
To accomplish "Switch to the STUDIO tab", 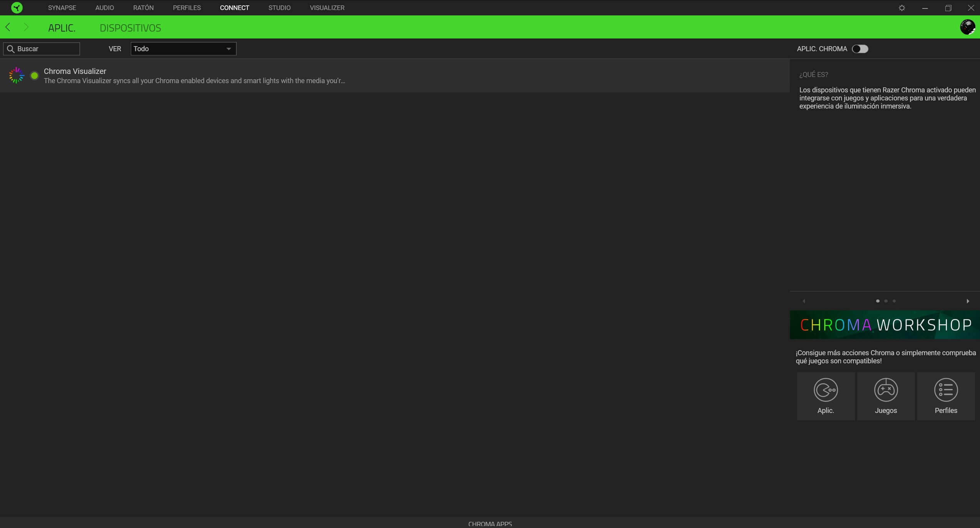I will point(279,8).
